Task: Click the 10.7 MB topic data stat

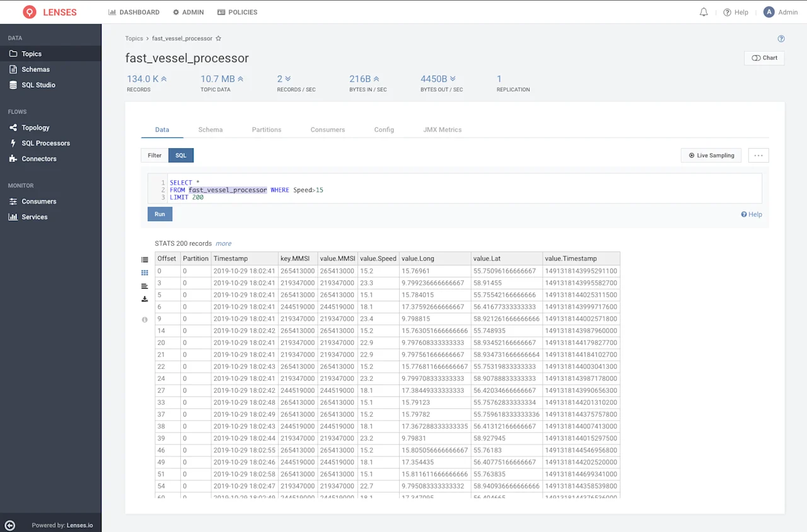Action: tap(222, 83)
